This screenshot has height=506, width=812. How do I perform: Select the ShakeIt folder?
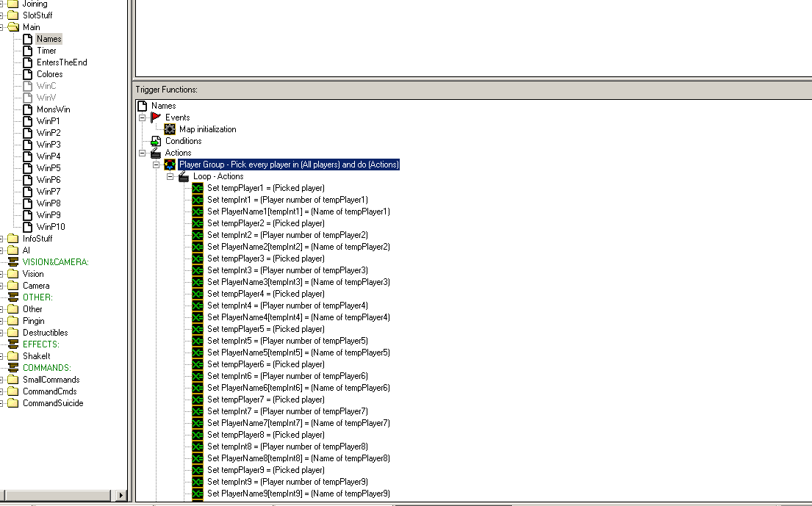coord(36,356)
